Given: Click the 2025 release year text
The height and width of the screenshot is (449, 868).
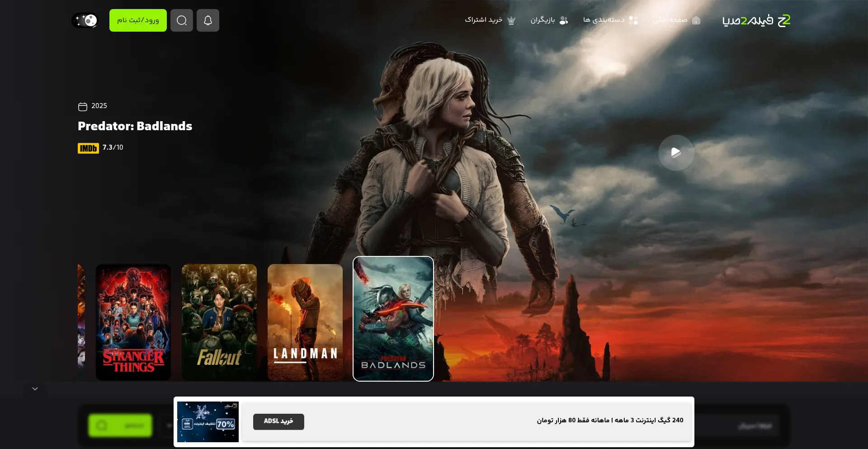Looking at the screenshot, I should click(x=99, y=106).
